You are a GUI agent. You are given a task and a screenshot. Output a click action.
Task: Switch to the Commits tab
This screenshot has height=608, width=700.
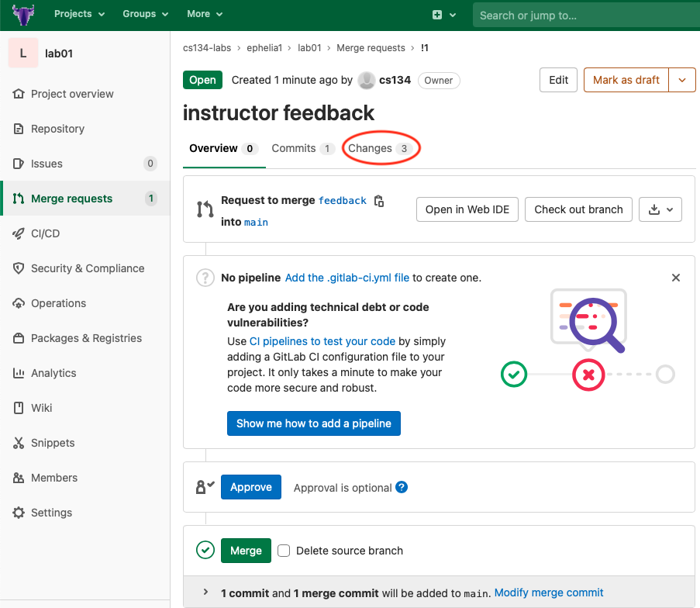click(x=302, y=148)
